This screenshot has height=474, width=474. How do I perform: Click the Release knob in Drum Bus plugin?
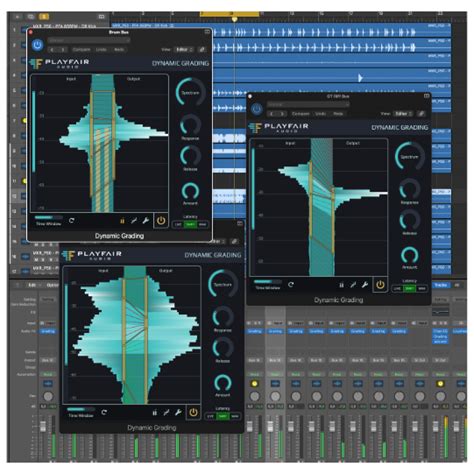click(x=190, y=156)
